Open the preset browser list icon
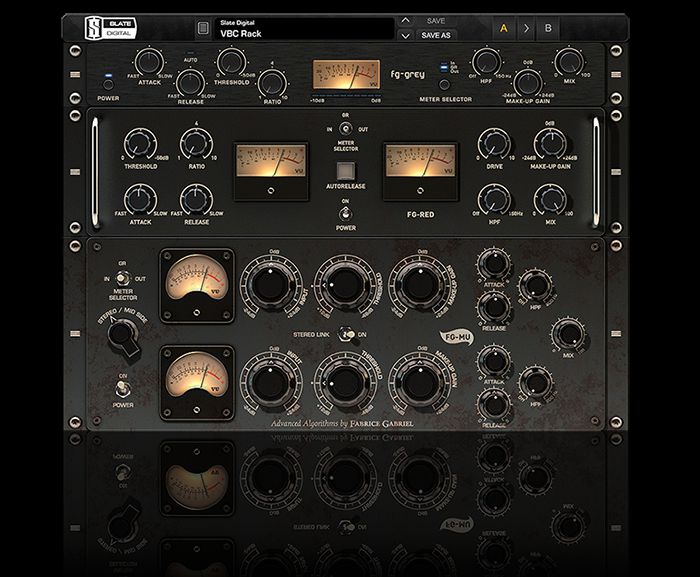Screen dimensions: 700x577 coord(203,28)
